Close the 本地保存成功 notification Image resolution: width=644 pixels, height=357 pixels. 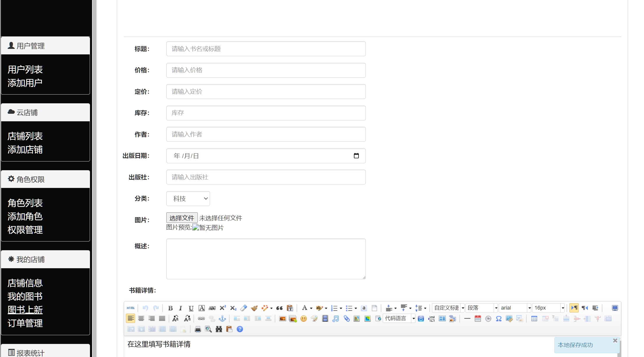(615, 340)
